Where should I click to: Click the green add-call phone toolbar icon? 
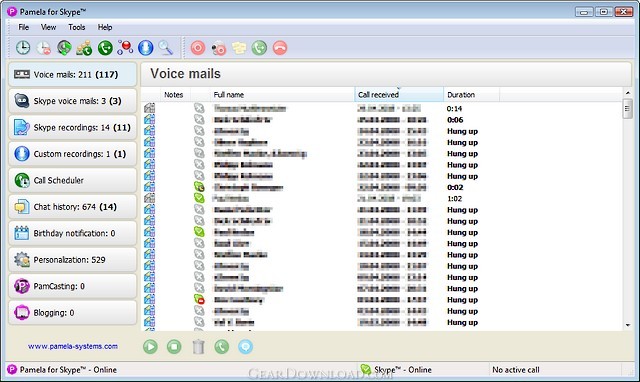(x=105, y=48)
